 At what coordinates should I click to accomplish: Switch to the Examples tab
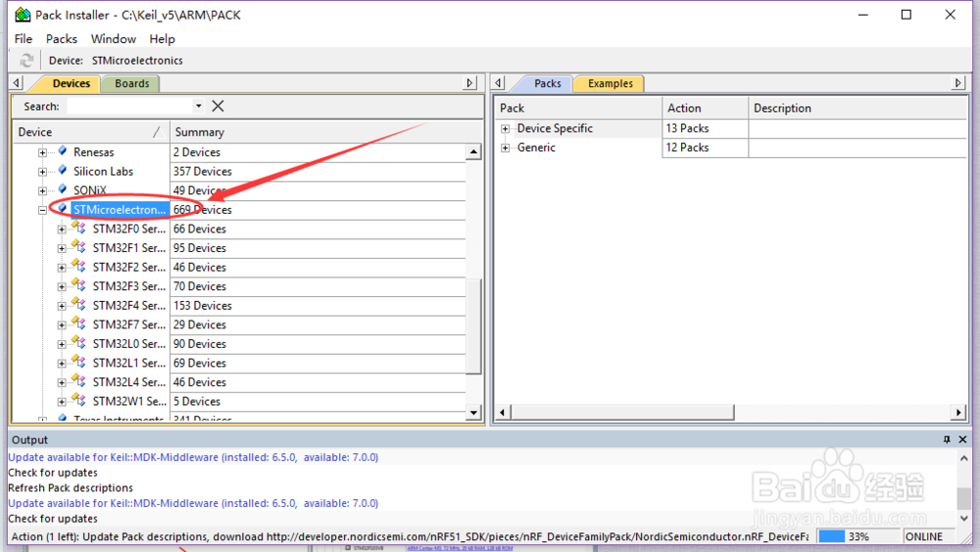click(x=610, y=83)
